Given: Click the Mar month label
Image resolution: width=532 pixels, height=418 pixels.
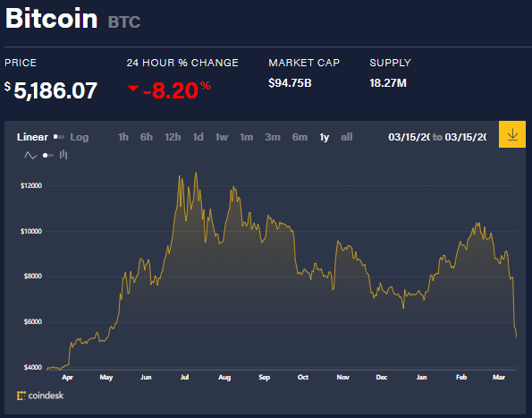Looking at the screenshot, I should pyautogui.click(x=499, y=377).
